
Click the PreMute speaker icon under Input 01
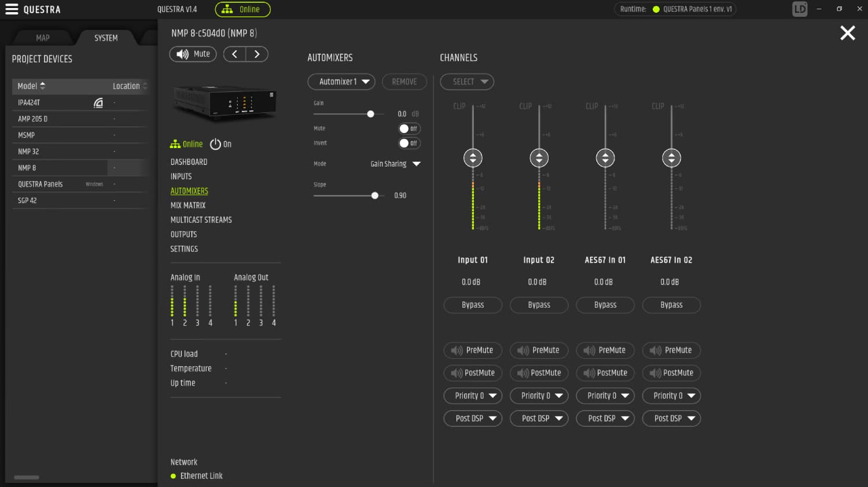tap(457, 350)
